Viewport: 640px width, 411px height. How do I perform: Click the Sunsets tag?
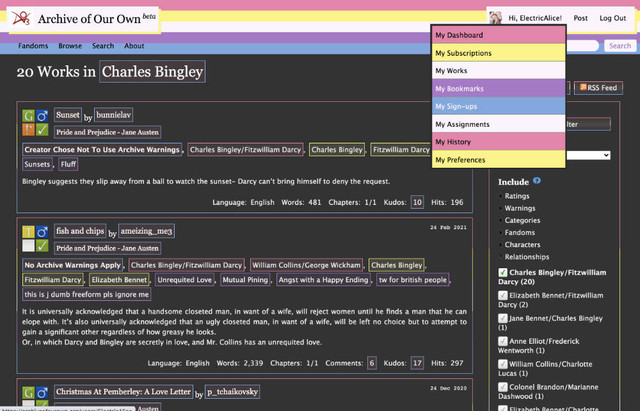[37, 164]
